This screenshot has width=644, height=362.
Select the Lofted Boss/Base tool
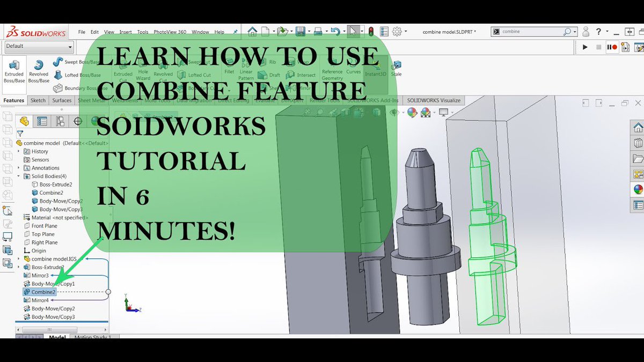(77, 76)
